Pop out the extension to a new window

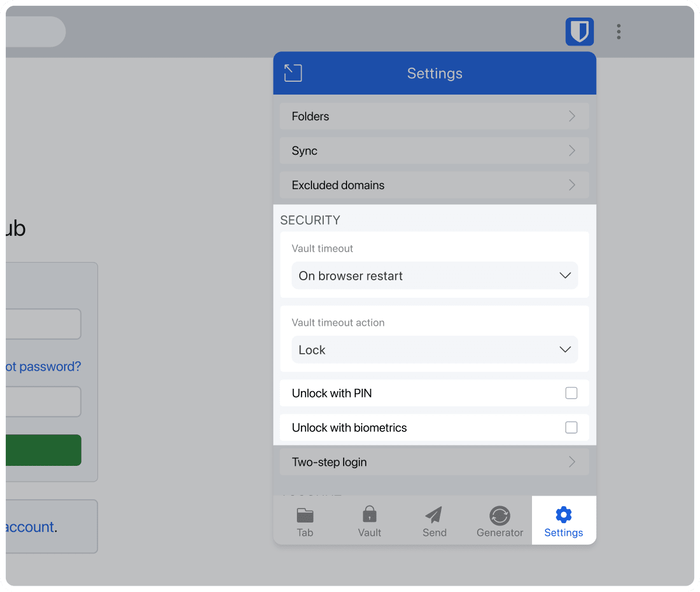pos(293,73)
